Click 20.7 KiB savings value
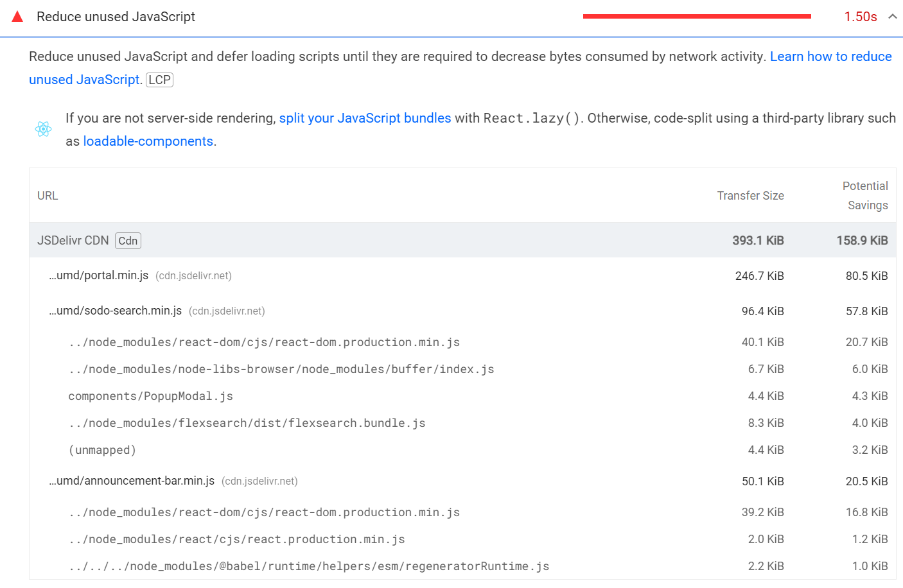The width and height of the screenshot is (903, 588). [866, 342]
